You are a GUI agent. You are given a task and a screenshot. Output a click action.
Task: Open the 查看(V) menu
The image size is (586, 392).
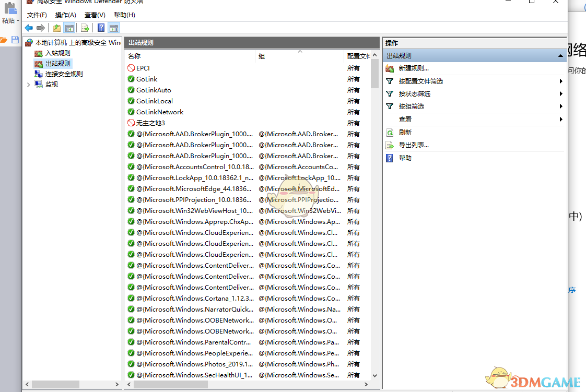[x=95, y=15]
